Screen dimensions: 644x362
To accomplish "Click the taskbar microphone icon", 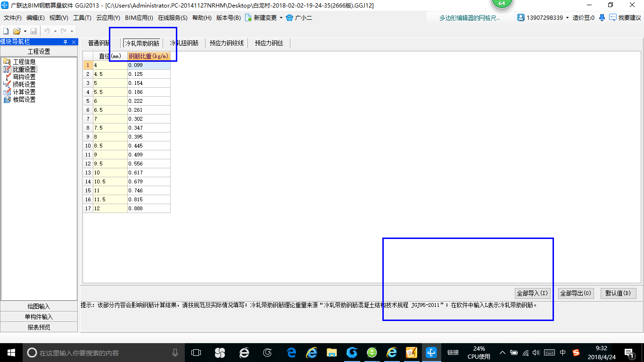I will (x=175, y=353).
